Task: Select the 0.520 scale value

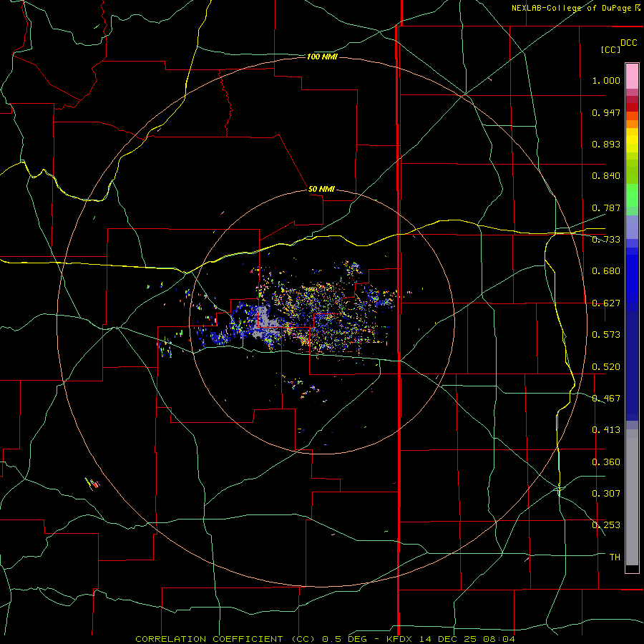Action: pos(606,367)
